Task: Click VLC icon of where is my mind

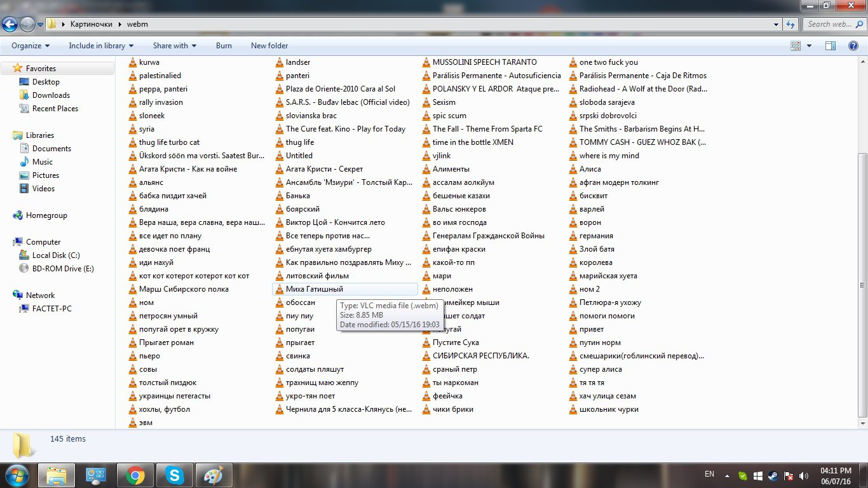Action: tap(573, 156)
